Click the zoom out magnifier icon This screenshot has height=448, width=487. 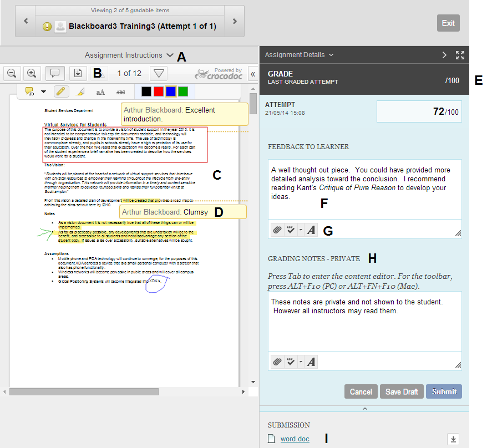(12, 73)
